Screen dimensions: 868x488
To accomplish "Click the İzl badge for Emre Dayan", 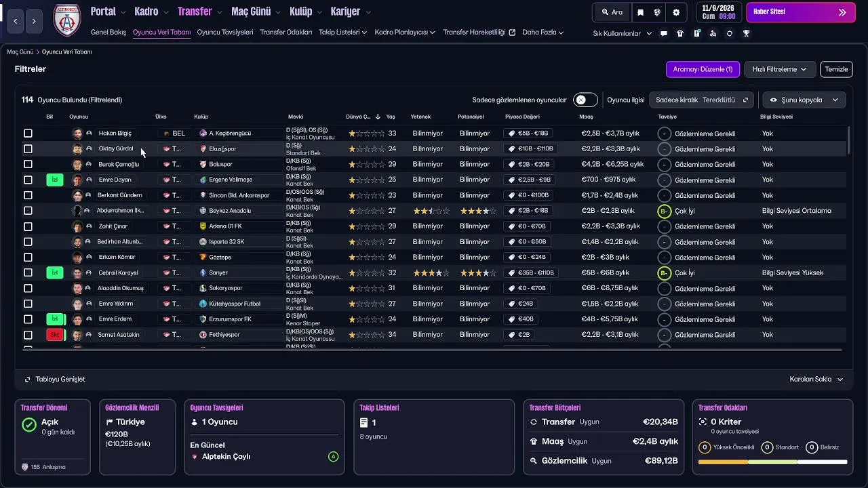I will (x=55, y=180).
